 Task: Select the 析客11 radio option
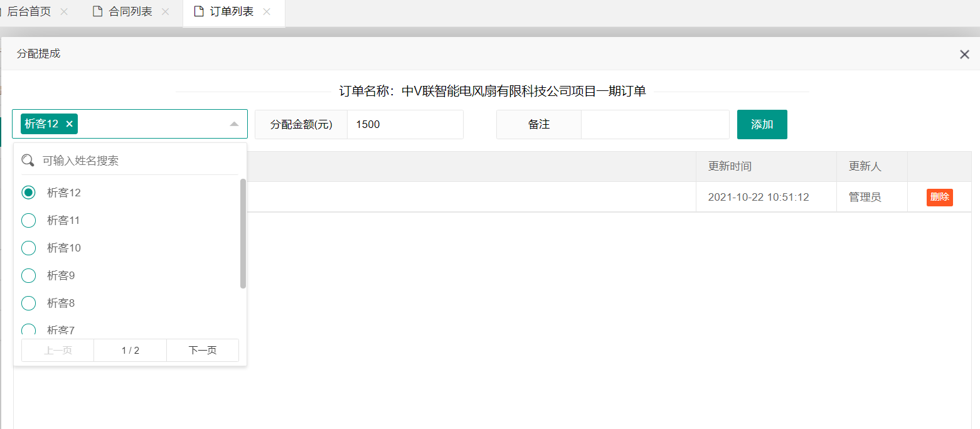pyautogui.click(x=29, y=220)
